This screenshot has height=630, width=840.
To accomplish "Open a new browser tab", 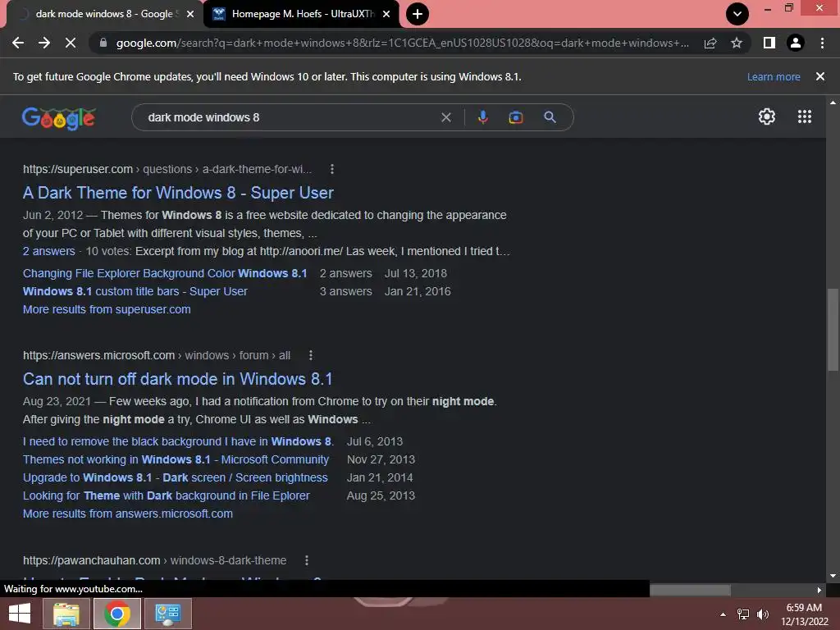I will coord(418,14).
